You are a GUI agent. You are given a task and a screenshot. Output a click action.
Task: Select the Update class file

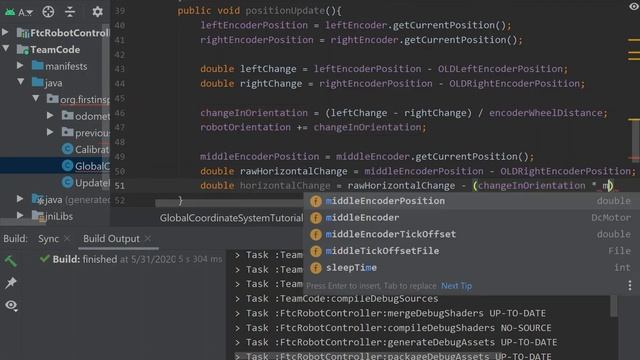[x=86, y=183]
